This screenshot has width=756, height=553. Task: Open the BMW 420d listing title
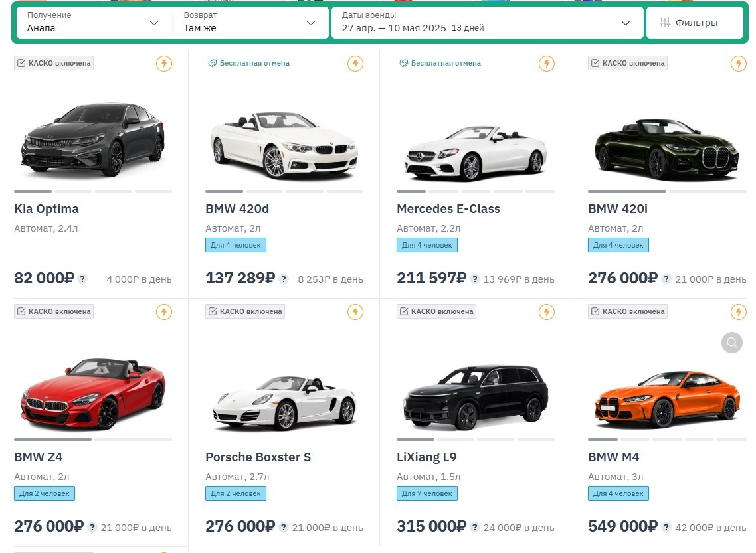[237, 209]
